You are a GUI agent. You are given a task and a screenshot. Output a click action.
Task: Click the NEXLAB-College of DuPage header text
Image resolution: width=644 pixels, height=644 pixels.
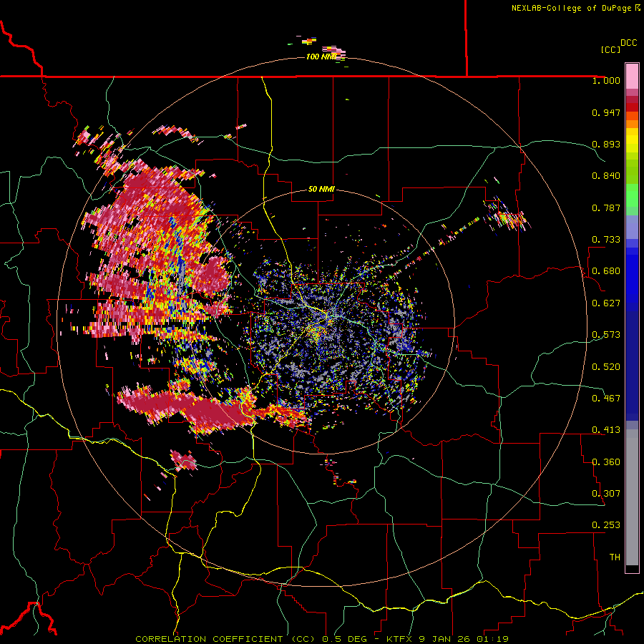[571, 8]
